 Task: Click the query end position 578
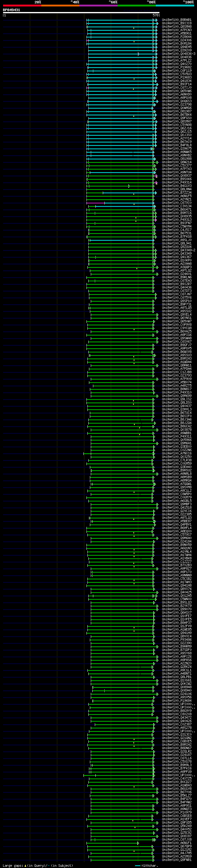pyautogui.click(x=155, y=15)
